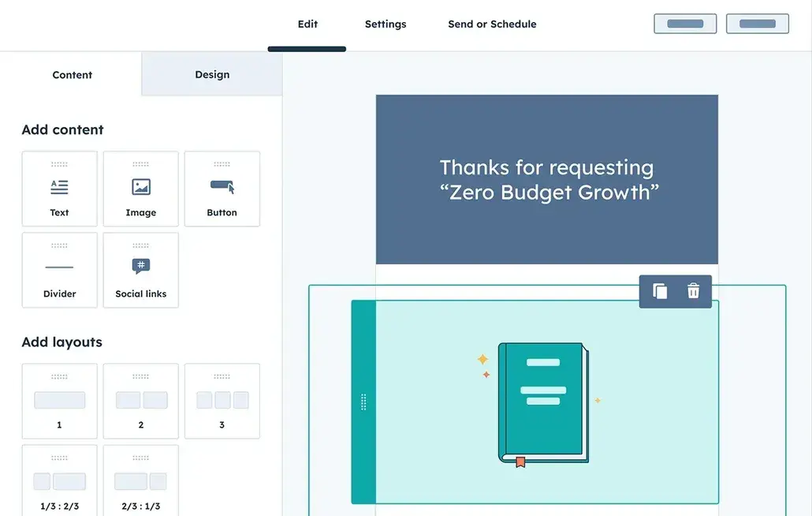Viewport: 812px width, 516px height.
Task: Insert a Divider content block
Action: pos(60,269)
